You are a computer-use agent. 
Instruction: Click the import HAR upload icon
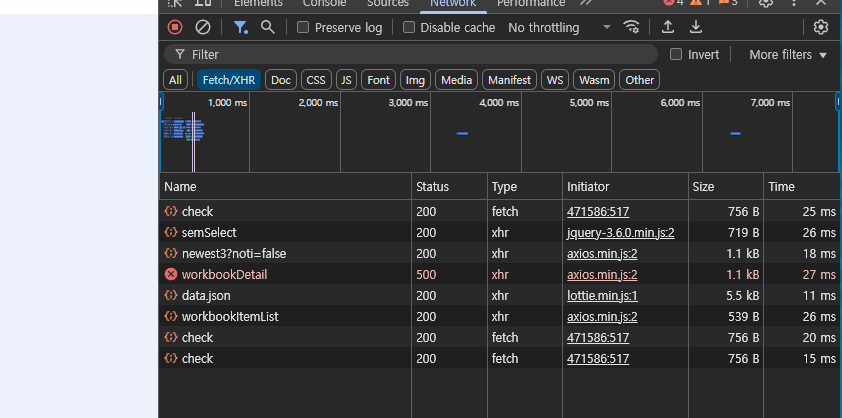coord(668,27)
